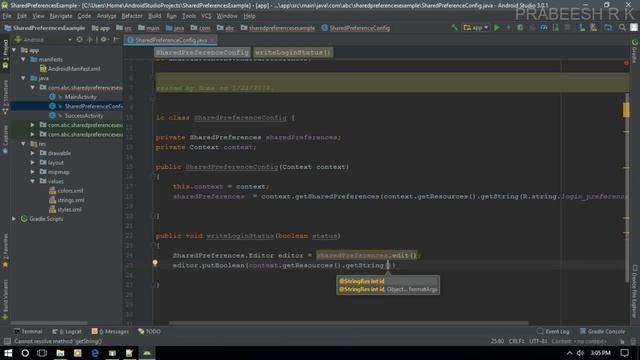Select colors.xml in values folder
The image size is (640, 360).
click(x=70, y=191)
